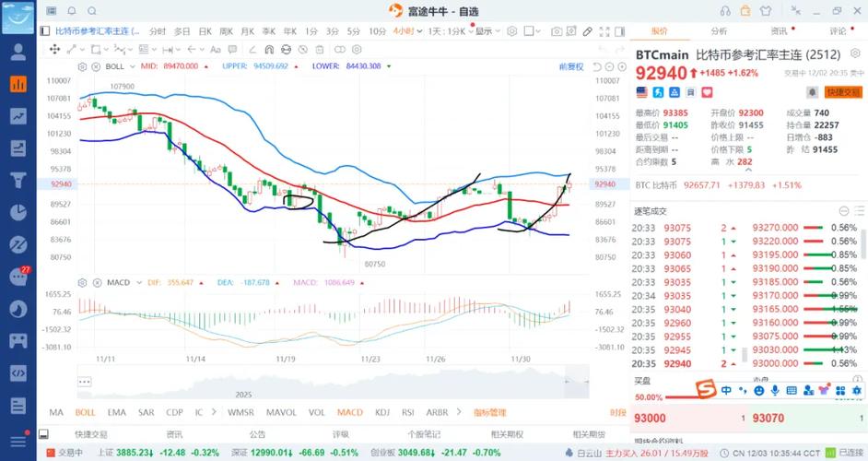This screenshot has height=461, width=868.
Task: Select the crosshair move cursor tool
Action: pos(54,49)
